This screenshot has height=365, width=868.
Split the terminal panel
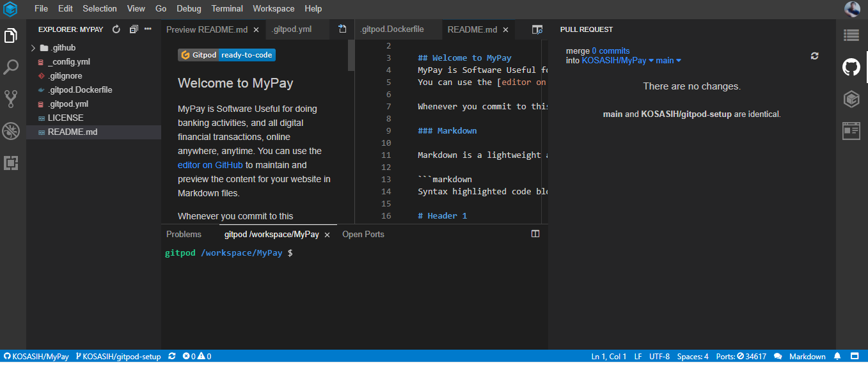click(535, 234)
